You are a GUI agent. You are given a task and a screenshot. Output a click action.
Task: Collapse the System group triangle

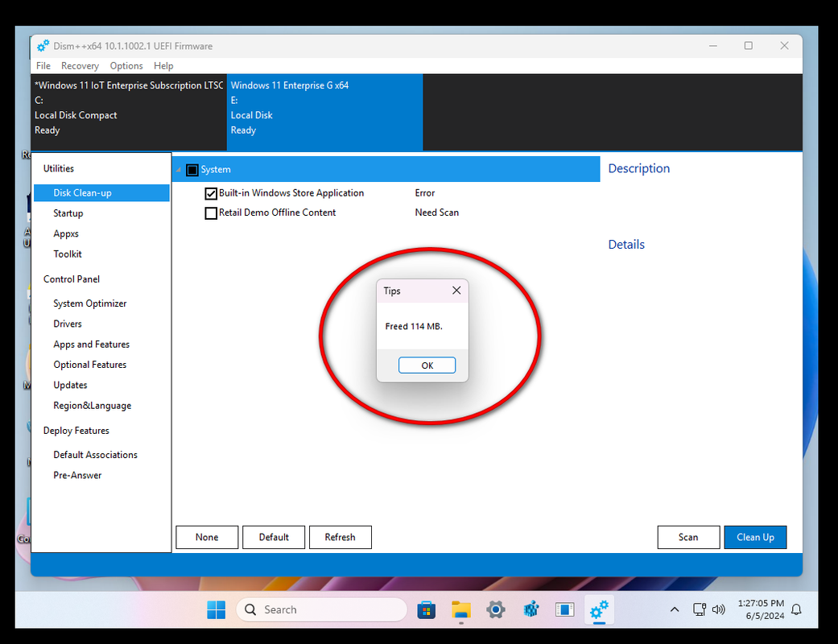tap(179, 170)
